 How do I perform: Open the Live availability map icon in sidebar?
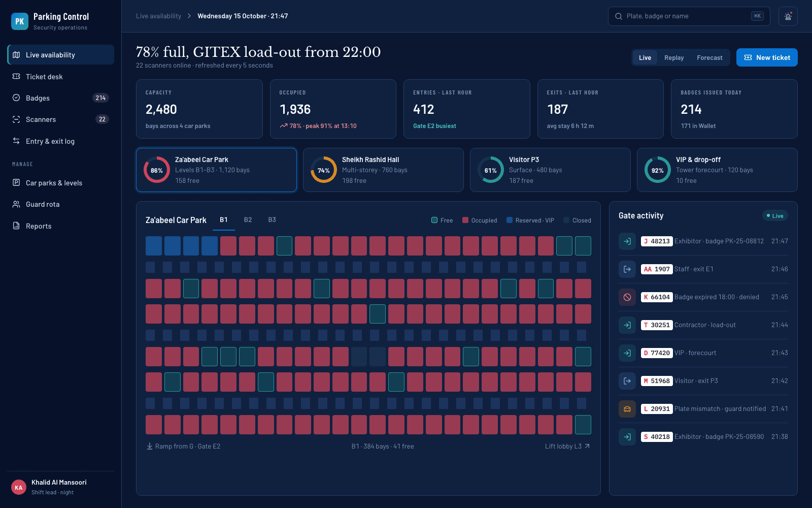coord(16,55)
